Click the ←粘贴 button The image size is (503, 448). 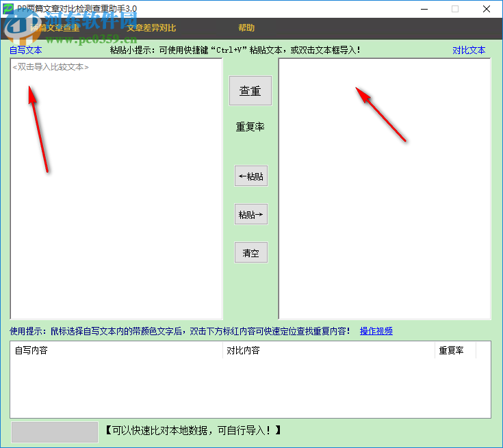click(251, 176)
